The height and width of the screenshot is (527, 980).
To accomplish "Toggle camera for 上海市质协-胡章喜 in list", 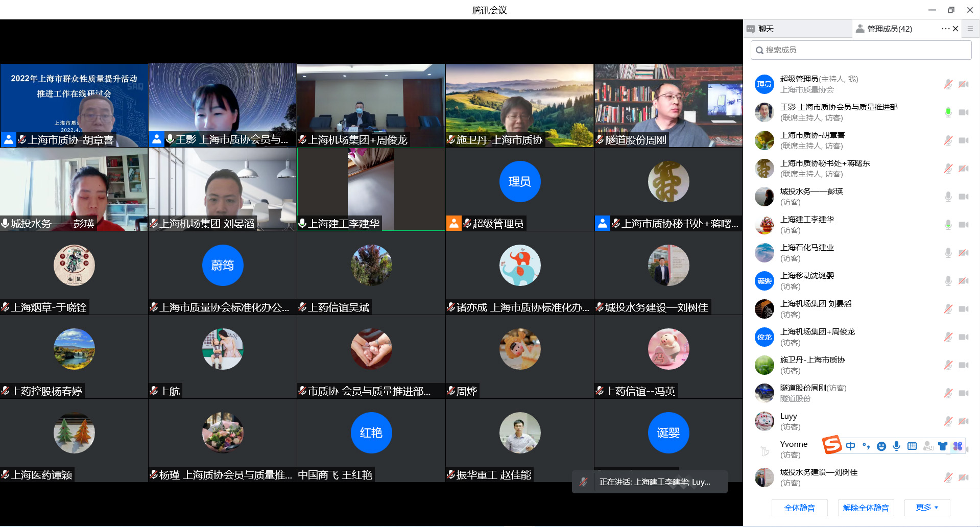I will (964, 140).
